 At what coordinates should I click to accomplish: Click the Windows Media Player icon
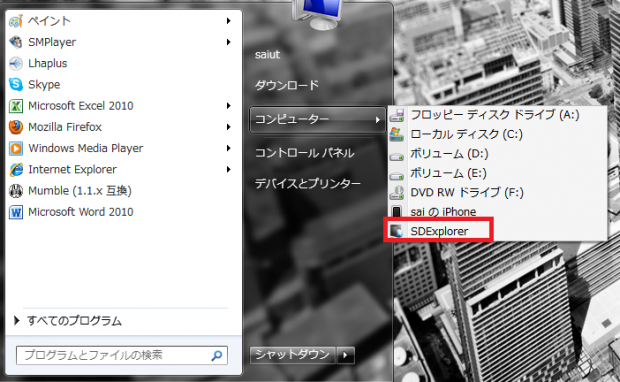point(16,148)
